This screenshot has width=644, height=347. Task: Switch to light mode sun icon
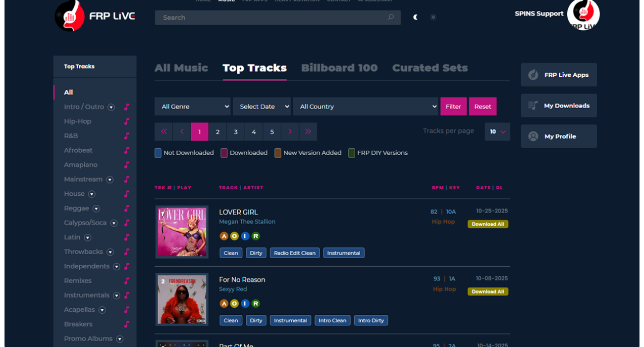point(433,17)
